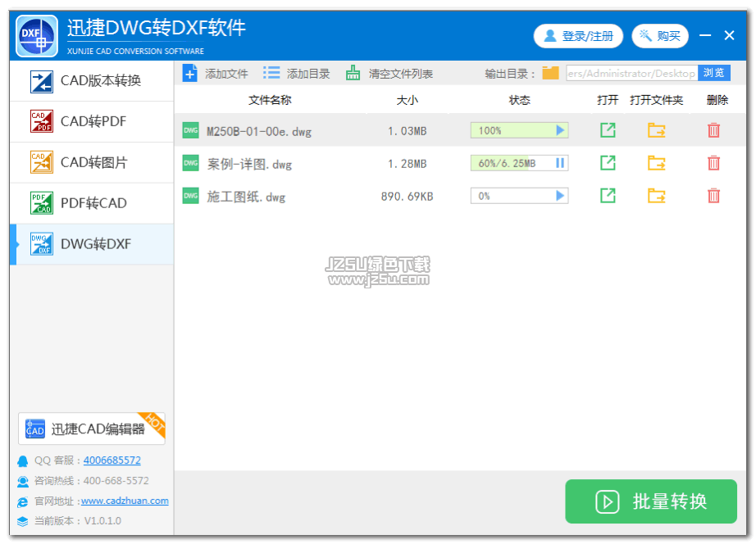Delete M250B-01-00e.dwg from list
Viewport: 756px width, 544px height.
click(x=714, y=130)
